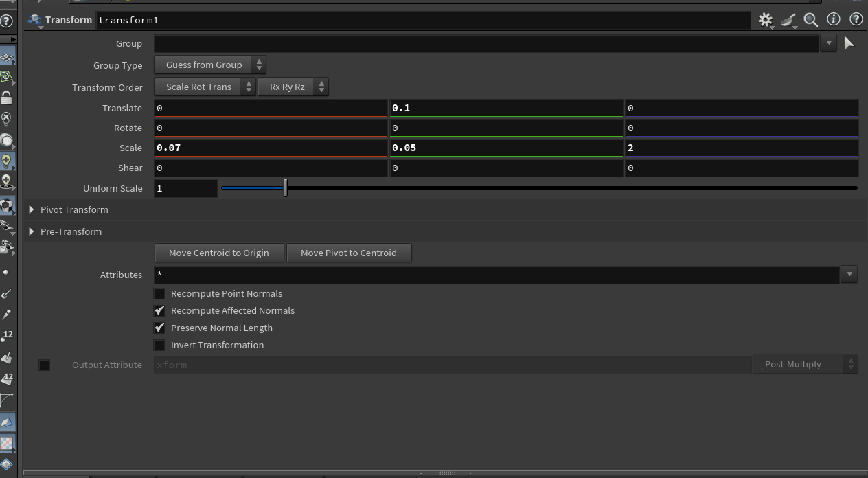Screen dimensions: 868x478
Task: Open the Group Type dropdown
Action: tap(210, 65)
